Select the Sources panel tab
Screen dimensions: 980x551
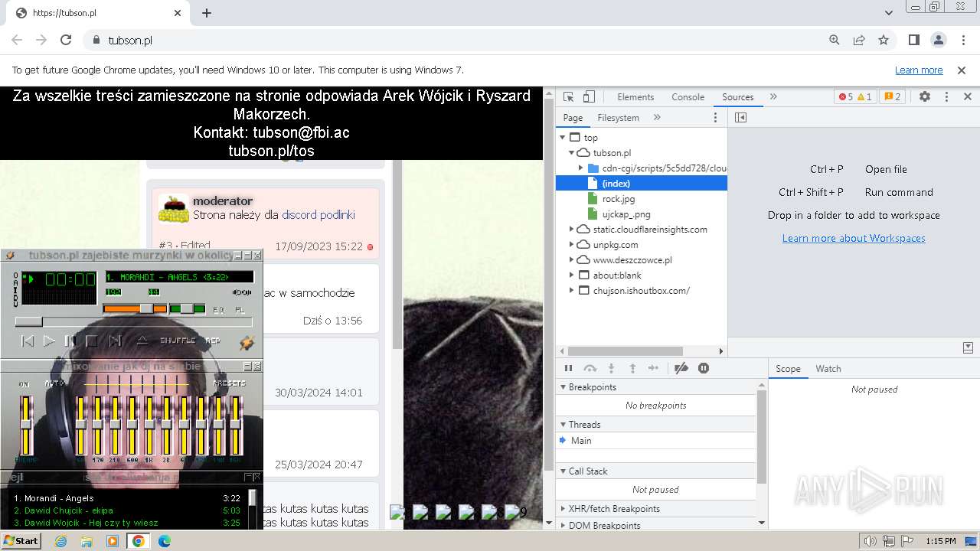pyautogui.click(x=738, y=97)
